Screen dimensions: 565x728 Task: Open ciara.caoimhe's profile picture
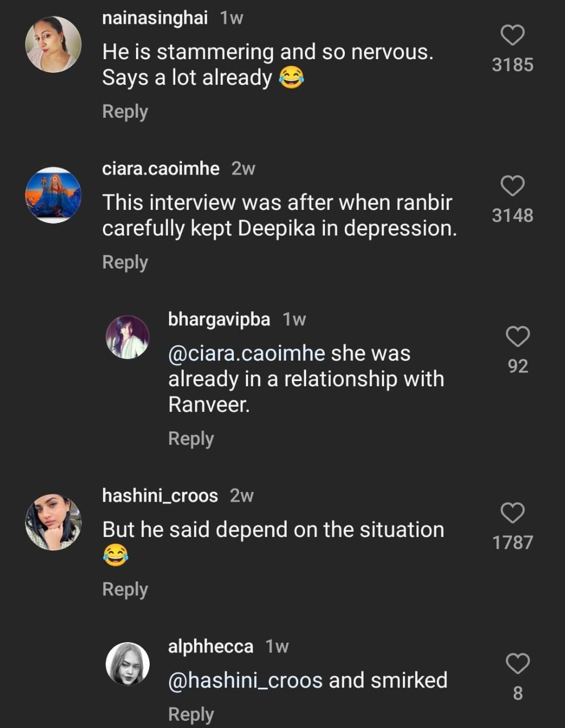(53, 195)
